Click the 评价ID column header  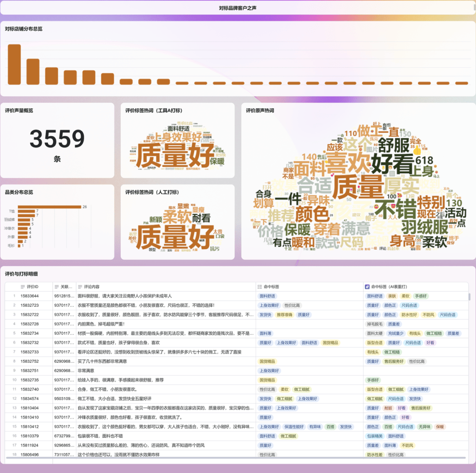(x=33, y=287)
